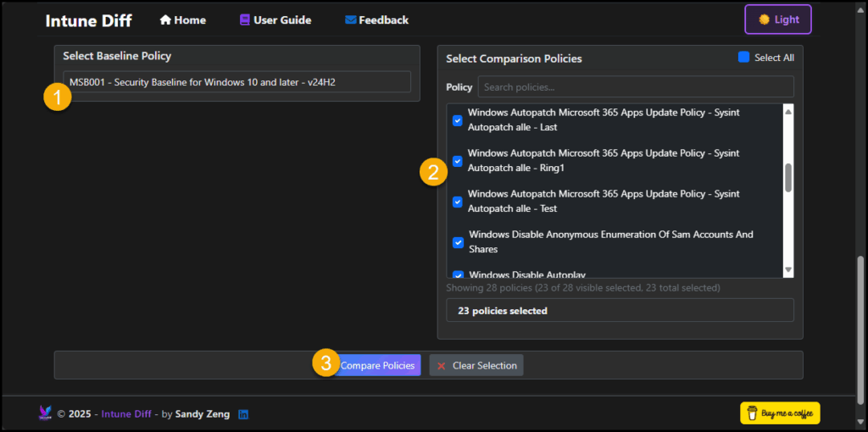
Task: Toggle the Select All checkbox
Action: click(744, 57)
